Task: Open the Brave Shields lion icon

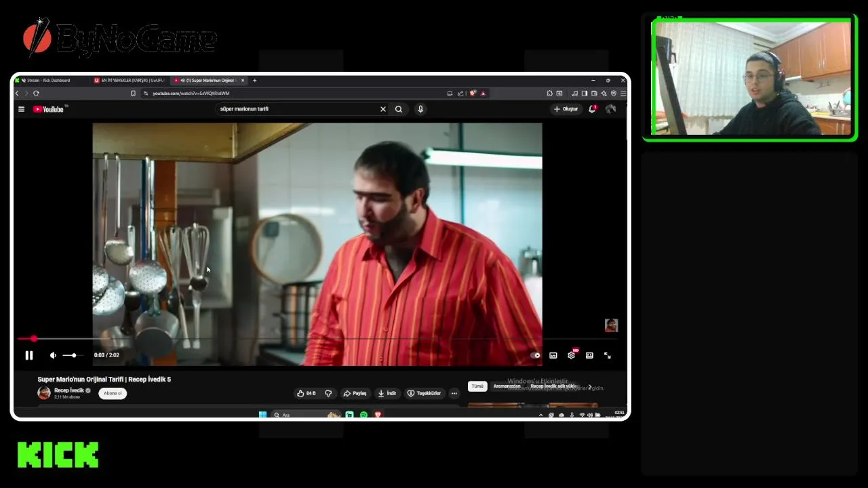Action: (x=473, y=94)
